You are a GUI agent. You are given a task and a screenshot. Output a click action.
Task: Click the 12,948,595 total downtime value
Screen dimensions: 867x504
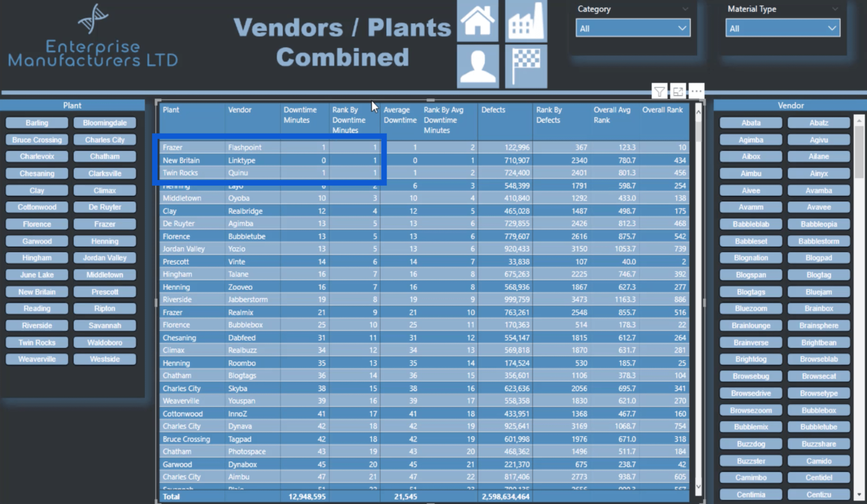(307, 497)
